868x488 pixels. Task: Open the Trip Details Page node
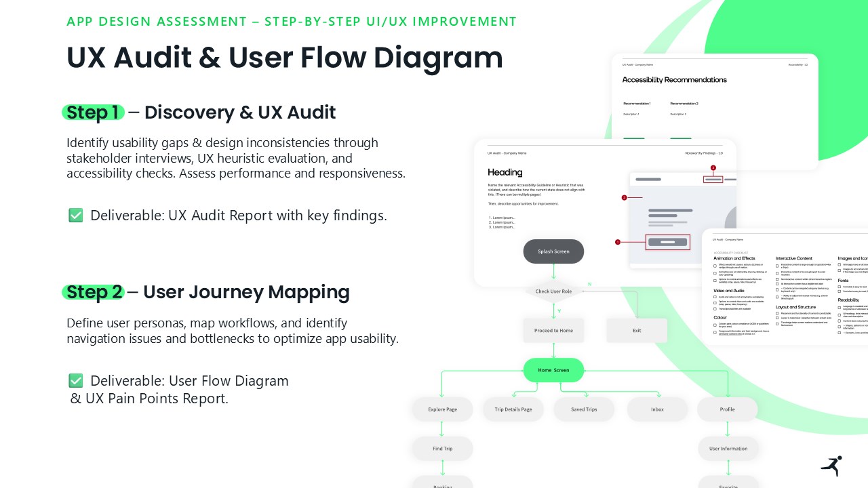click(513, 409)
